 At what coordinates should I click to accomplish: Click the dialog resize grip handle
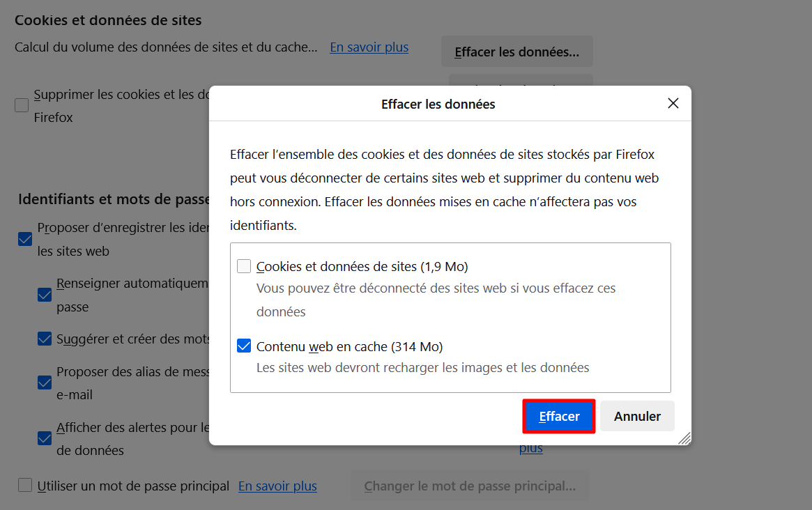click(684, 438)
